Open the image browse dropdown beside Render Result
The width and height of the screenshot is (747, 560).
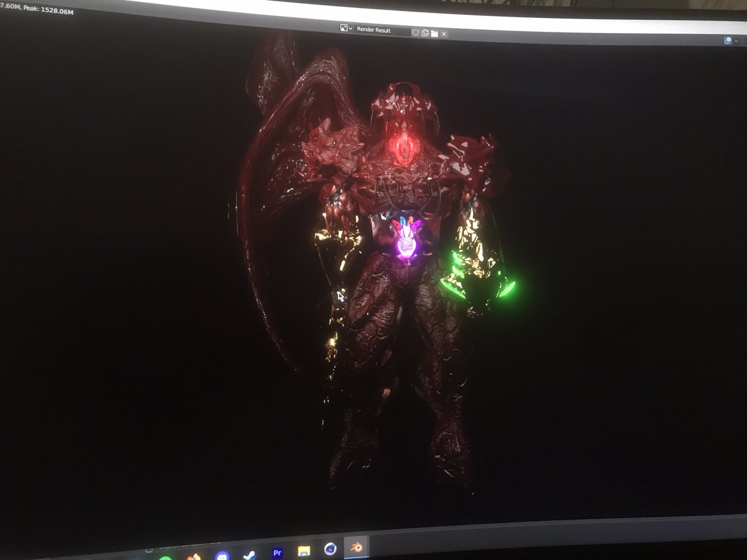click(345, 29)
